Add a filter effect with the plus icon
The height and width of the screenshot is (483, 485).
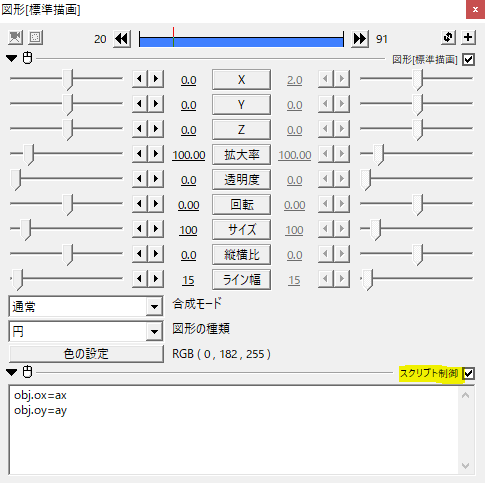point(468,37)
